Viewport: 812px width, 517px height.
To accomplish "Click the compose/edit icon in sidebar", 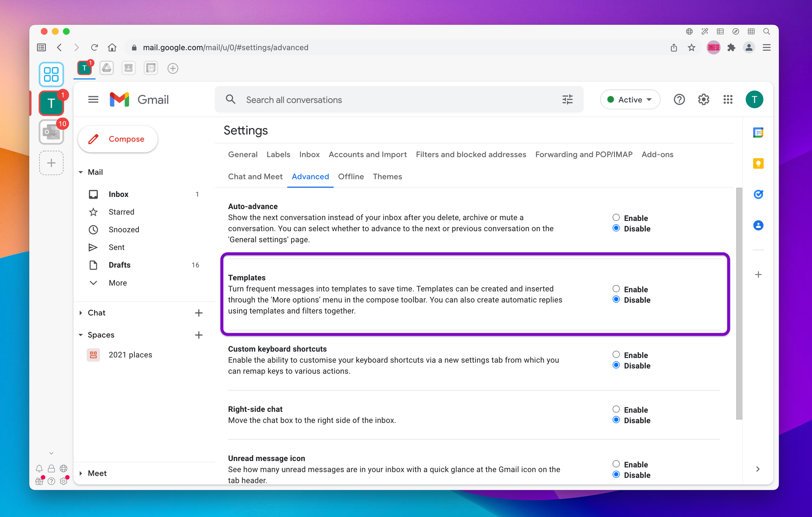I will click(x=93, y=138).
